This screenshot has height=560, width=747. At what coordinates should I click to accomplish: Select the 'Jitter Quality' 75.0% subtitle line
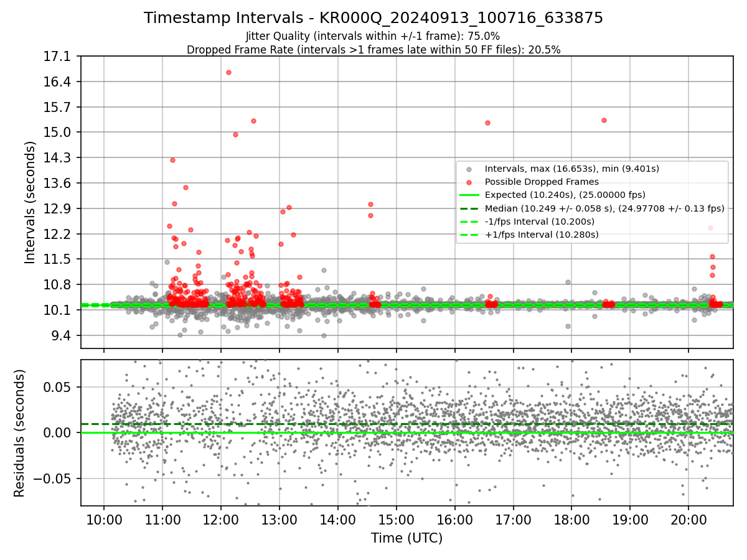tap(374, 36)
